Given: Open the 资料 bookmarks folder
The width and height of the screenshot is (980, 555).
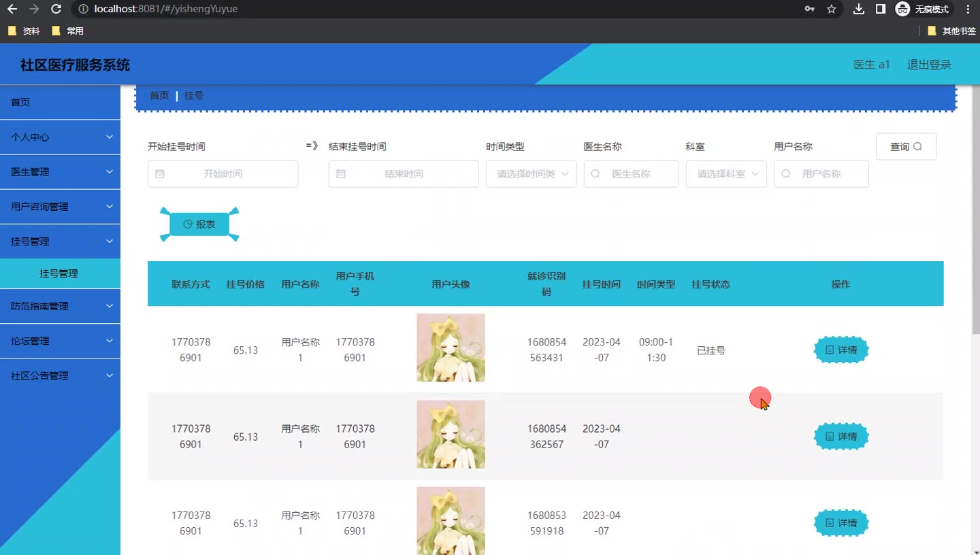Looking at the screenshot, I should 24,31.
